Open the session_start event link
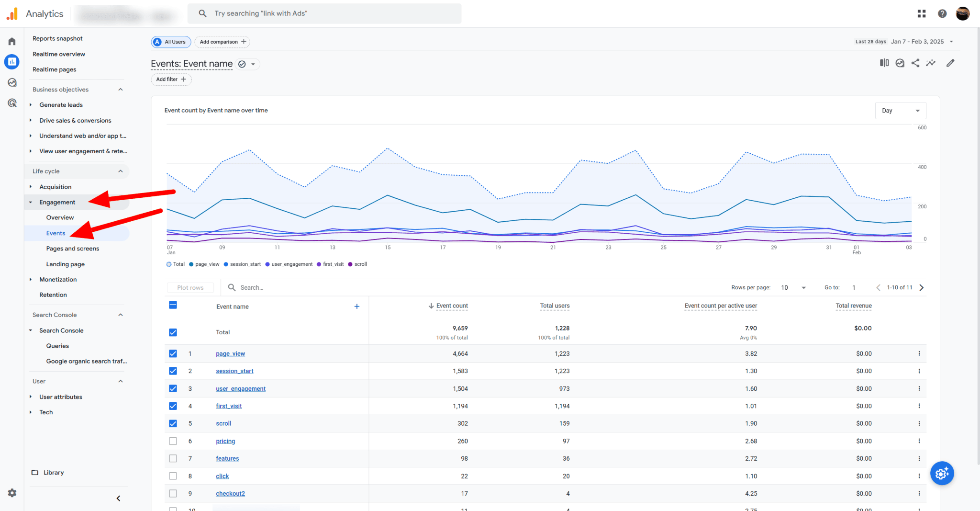 pos(234,371)
